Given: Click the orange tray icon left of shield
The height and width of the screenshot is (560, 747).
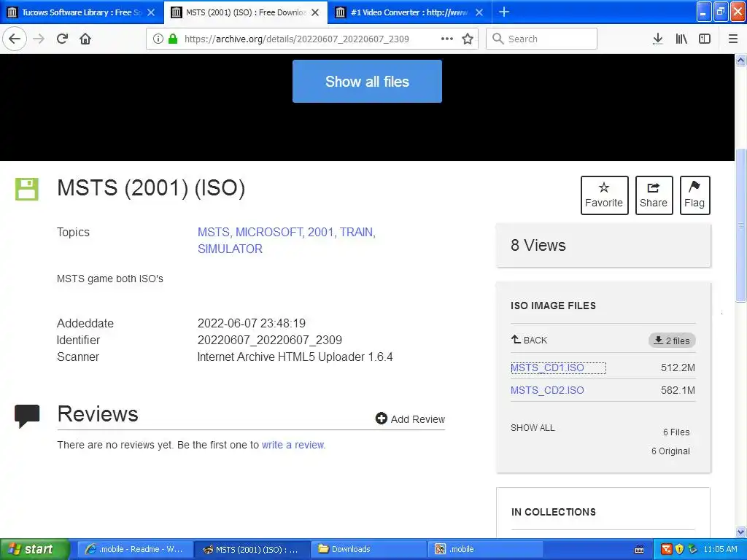Looking at the screenshot, I should (667, 549).
